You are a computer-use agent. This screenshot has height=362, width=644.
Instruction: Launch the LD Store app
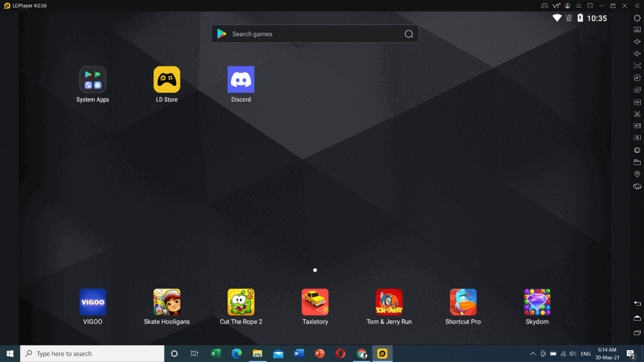[167, 79]
